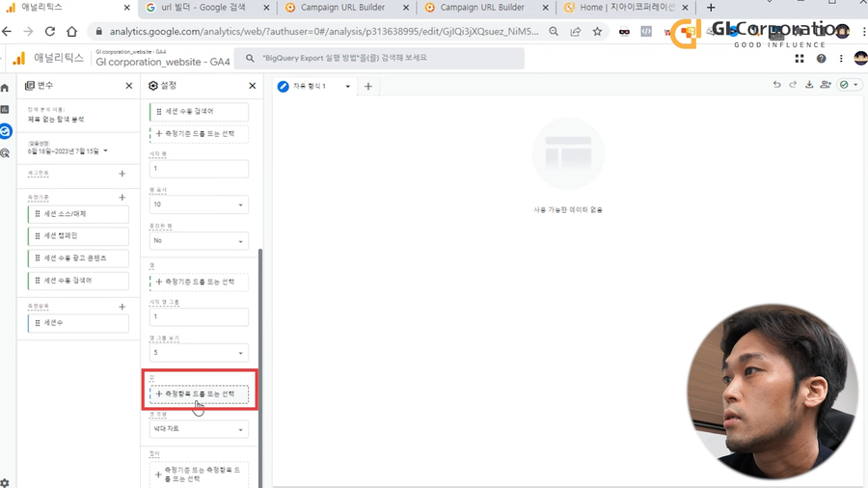Open the Analytics more options menu
Screen dimensions: 868x488
[x=841, y=58]
